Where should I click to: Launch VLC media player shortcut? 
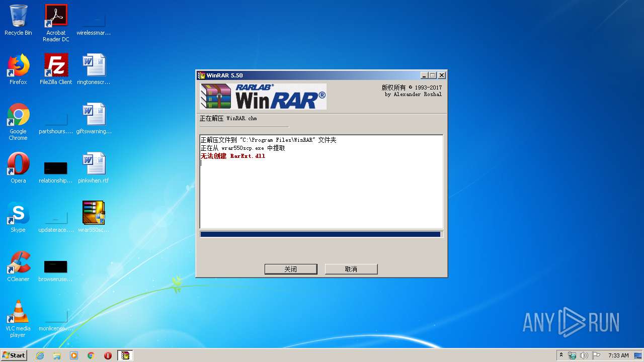18,319
